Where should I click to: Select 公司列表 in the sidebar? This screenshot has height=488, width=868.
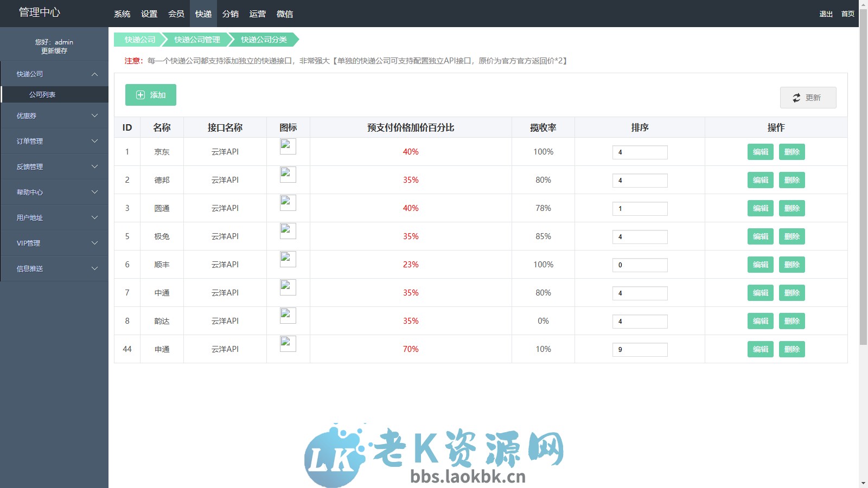(54, 94)
